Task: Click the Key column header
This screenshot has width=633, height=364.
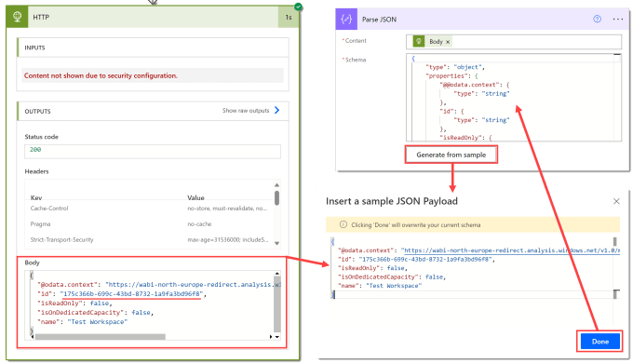Action: tap(36, 197)
